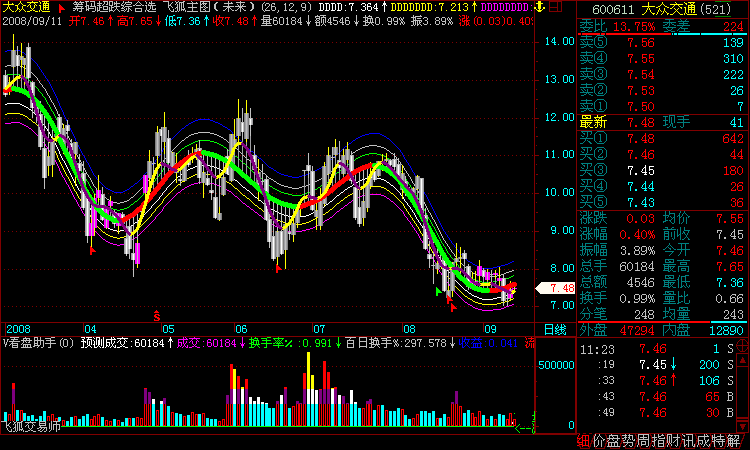Click the up arrow of the tick list scrollbar
The height and width of the screenshot is (450, 750).
click(743, 360)
